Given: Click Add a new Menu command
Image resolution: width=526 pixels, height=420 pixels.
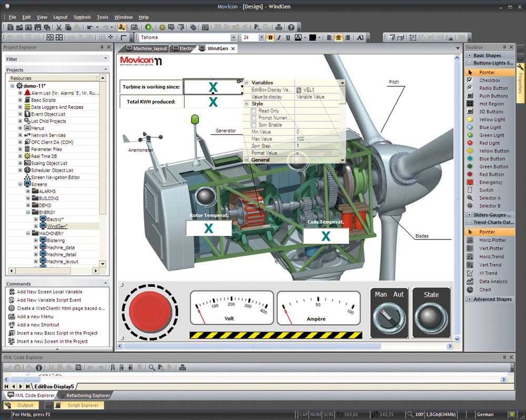Looking at the screenshot, I should (35, 317).
